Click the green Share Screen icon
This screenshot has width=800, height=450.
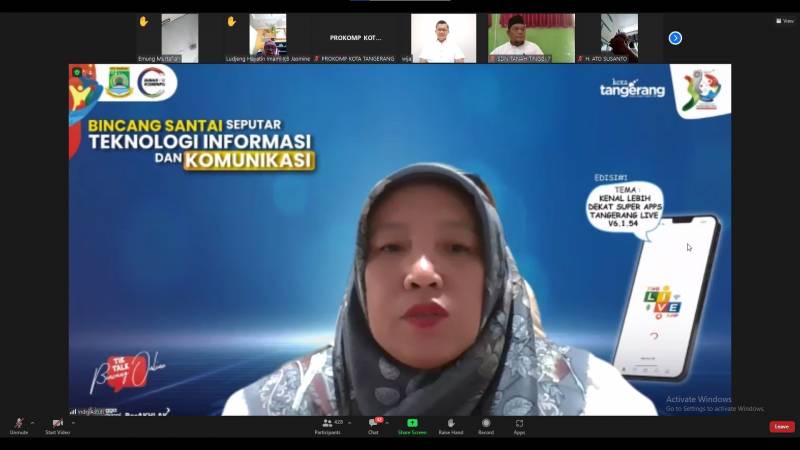pyautogui.click(x=412, y=425)
